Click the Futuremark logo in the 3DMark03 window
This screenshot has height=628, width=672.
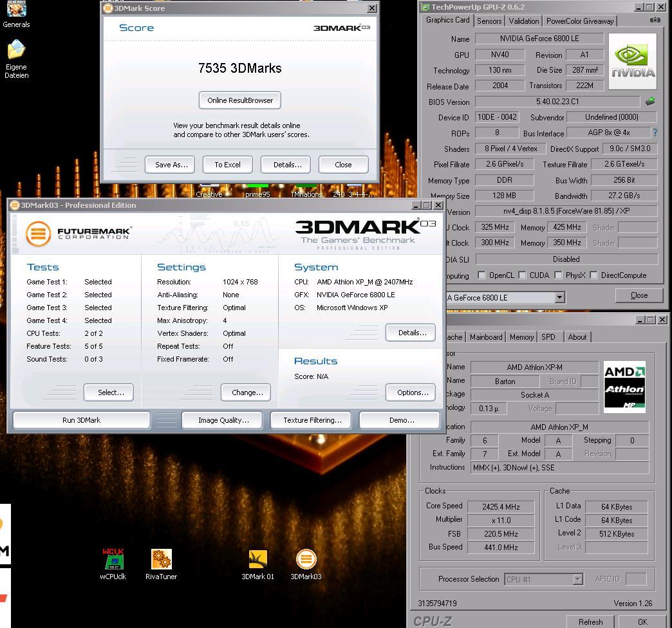(78, 234)
